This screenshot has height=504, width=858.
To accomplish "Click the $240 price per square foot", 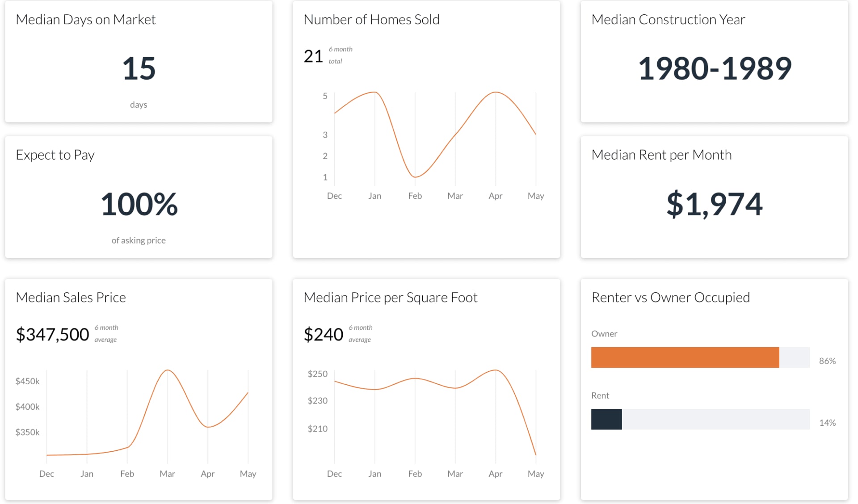I will point(323,334).
